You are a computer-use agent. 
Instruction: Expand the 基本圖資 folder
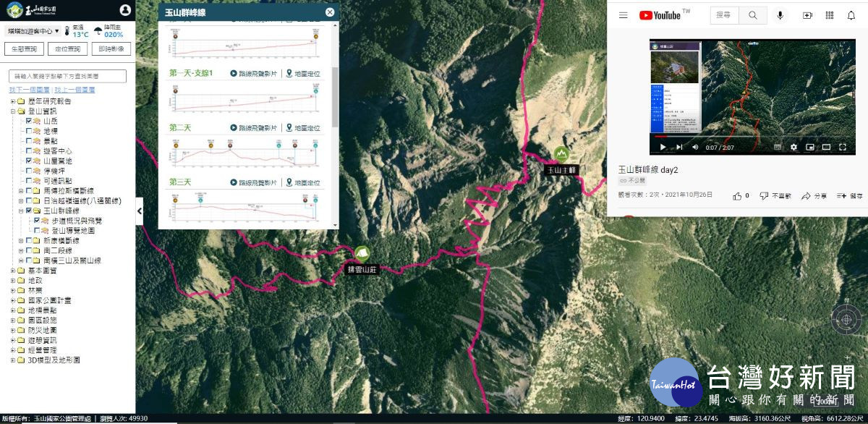pyautogui.click(x=12, y=270)
